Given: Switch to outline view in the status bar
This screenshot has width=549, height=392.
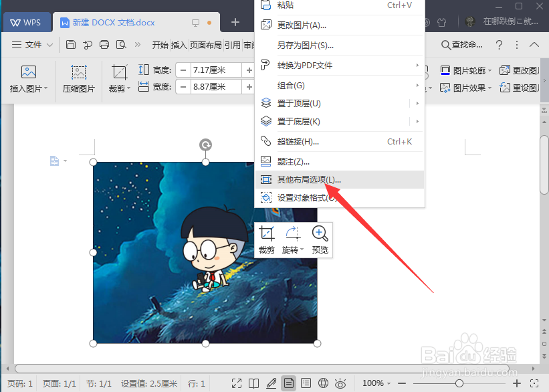Looking at the screenshot, I should click(306, 383).
